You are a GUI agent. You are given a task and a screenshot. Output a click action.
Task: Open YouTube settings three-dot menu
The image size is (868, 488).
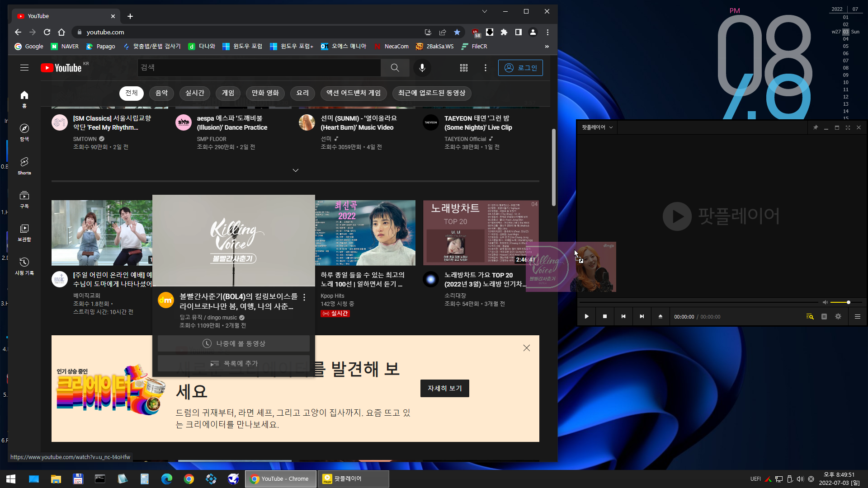[x=486, y=68]
